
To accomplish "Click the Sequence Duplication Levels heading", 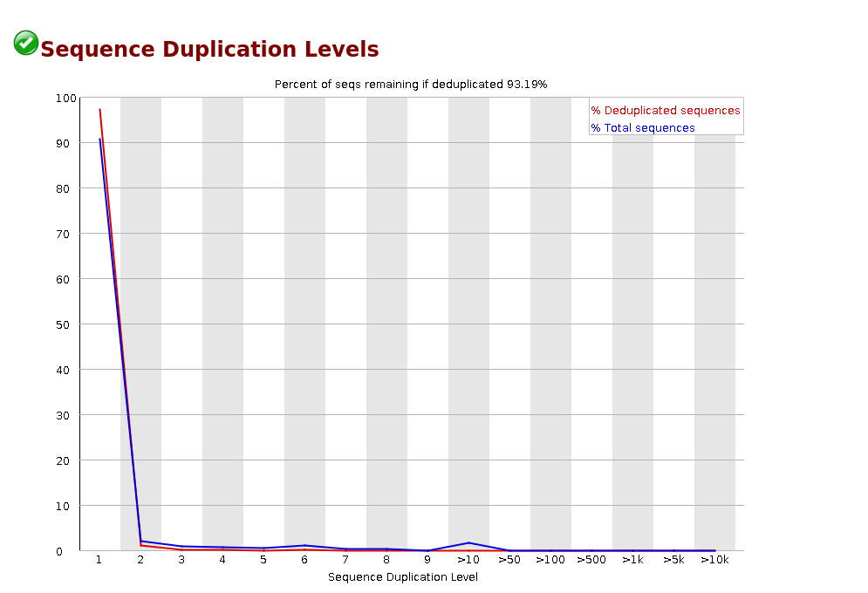I will point(210,49).
